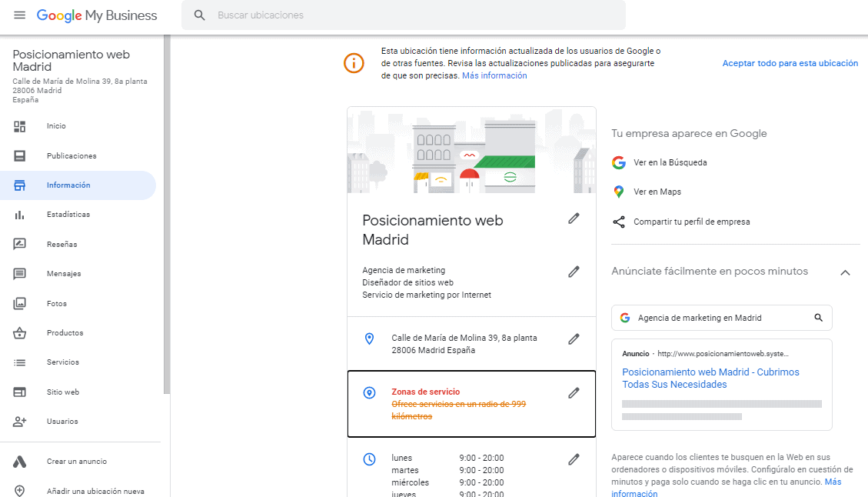Click Aceptar todo para esta ubicación
This screenshot has width=868, height=497.
pos(790,63)
